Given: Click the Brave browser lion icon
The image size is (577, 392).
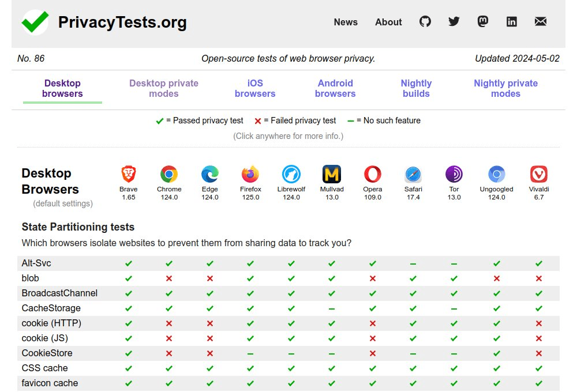Looking at the screenshot, I should tap(128, 174).
